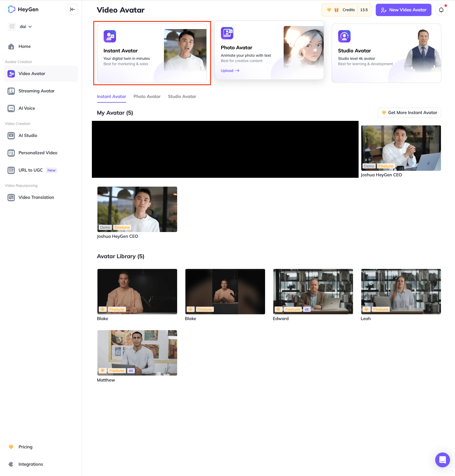455x476 pixels.
Task: Click the Video Avatar sidebar icon
Action: click(11, 74)
